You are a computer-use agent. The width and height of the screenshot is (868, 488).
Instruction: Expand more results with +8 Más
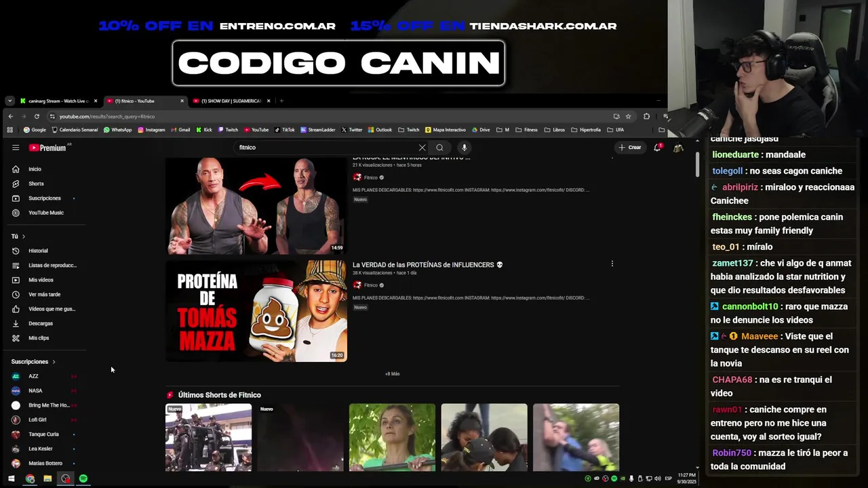[392, 373]
